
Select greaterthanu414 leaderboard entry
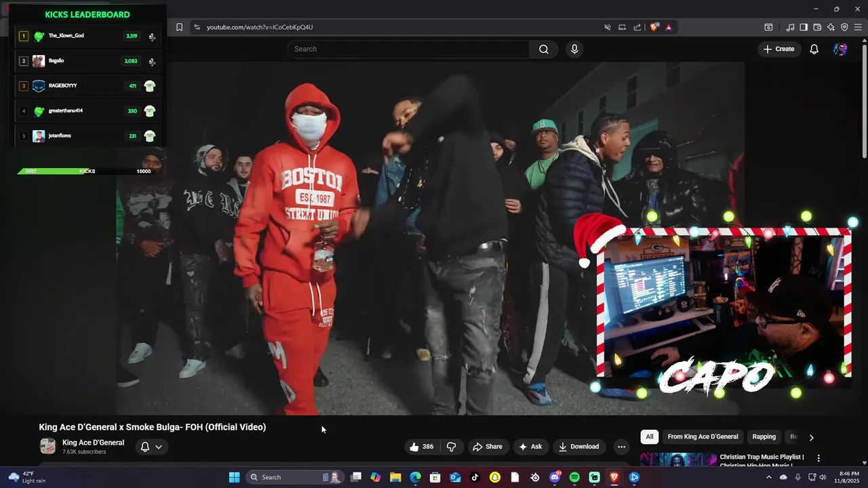tap(88, 111)
